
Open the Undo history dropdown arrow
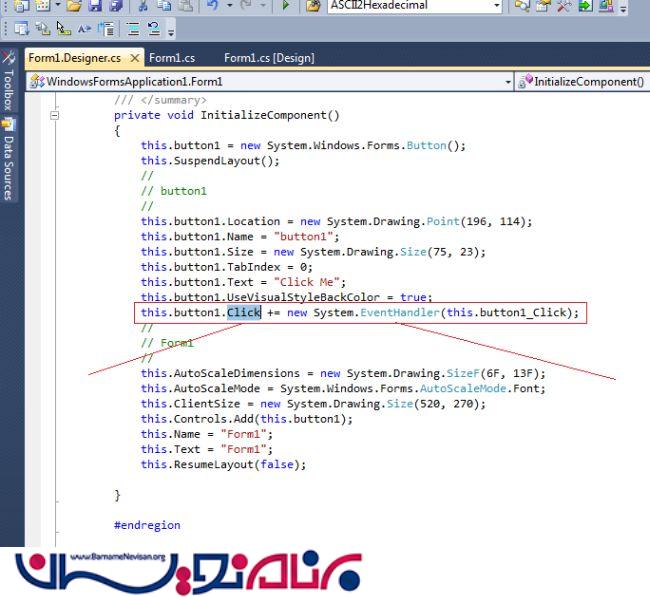pyautogui.click(x=230, y=6)
